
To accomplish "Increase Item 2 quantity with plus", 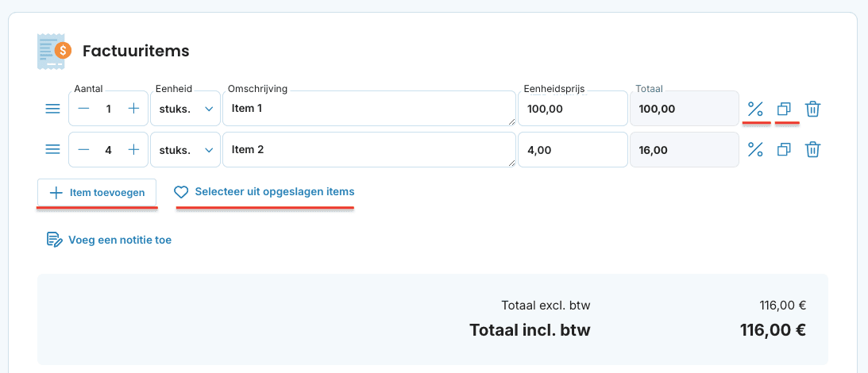I will pos(133,149).
